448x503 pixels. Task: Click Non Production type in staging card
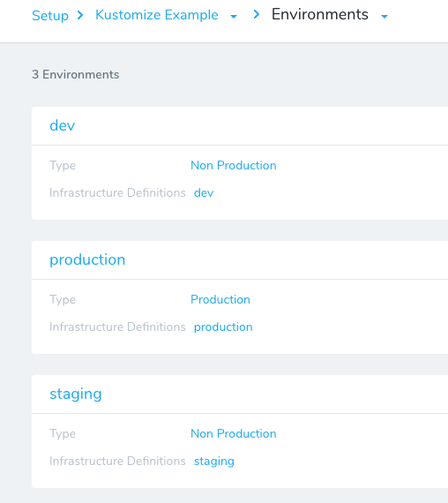233,433
